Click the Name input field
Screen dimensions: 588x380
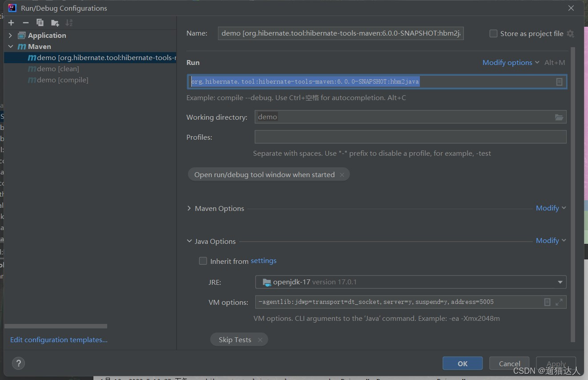(341, 33)
